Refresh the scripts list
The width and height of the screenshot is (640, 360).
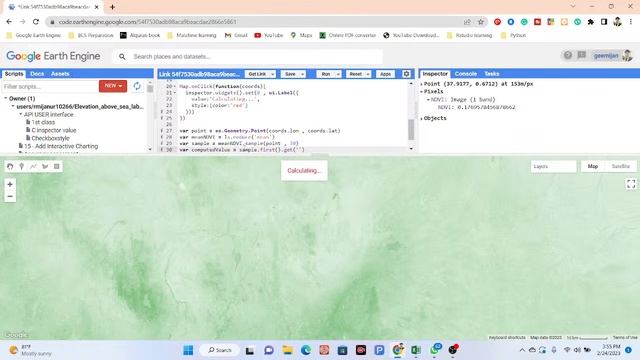[137, 86]
